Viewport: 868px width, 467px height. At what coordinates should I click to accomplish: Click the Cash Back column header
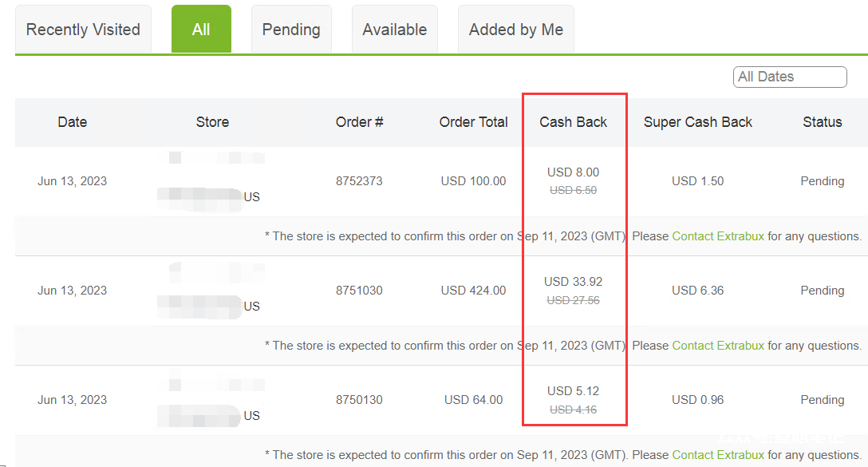click(x=573, y=122)
